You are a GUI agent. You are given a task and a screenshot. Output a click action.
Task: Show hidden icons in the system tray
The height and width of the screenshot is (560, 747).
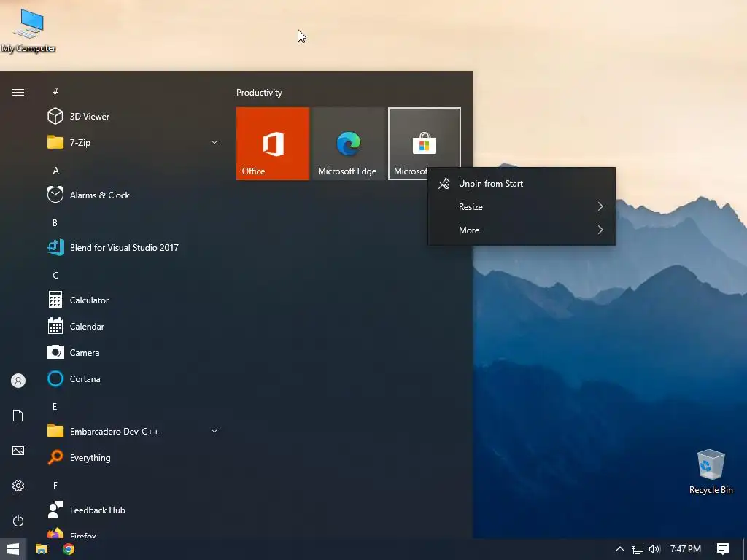click(x=619, y=549)
